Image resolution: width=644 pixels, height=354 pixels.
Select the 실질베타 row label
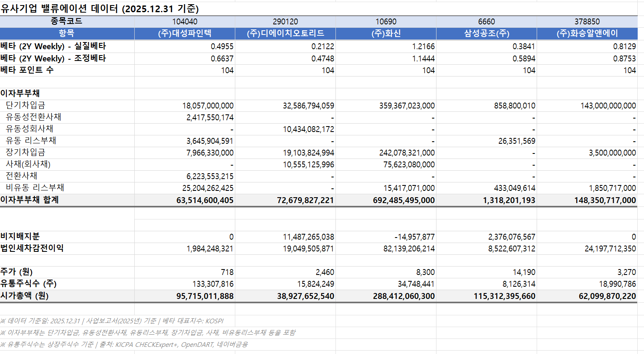click(53, 46)
